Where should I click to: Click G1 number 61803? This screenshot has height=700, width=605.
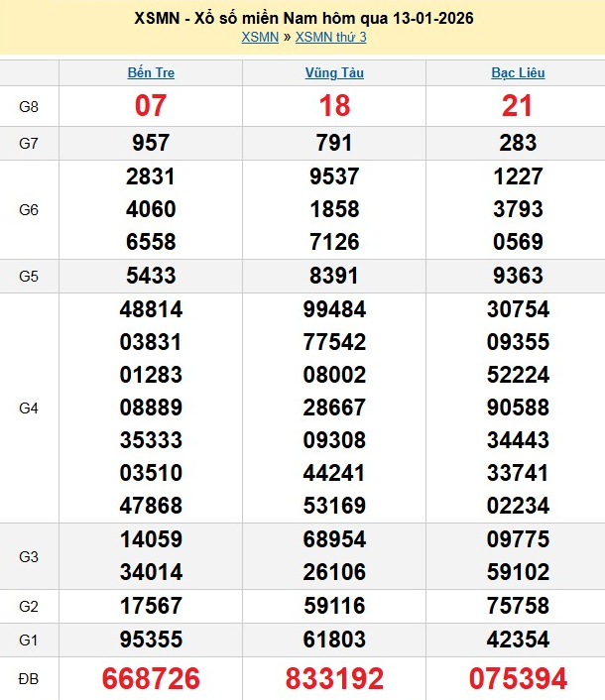(334, 640)
